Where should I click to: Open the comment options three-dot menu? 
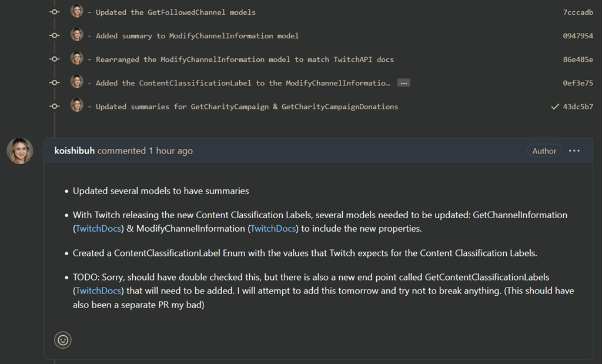click(x=574, y=151)
